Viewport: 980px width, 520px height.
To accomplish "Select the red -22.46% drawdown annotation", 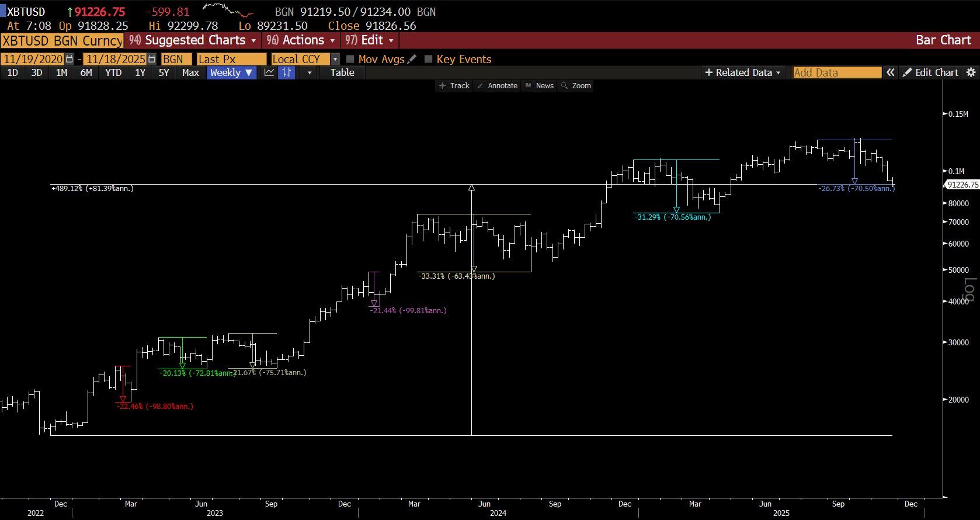I will (154, 406).
